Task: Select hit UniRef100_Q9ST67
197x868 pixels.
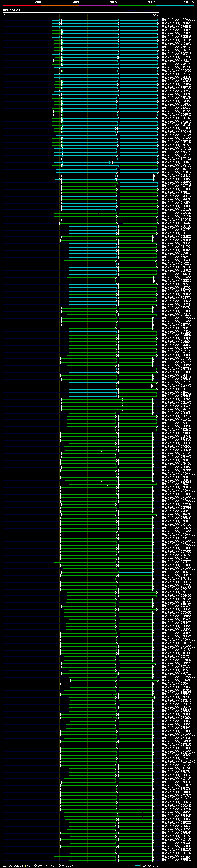Action: click(176, 74)
